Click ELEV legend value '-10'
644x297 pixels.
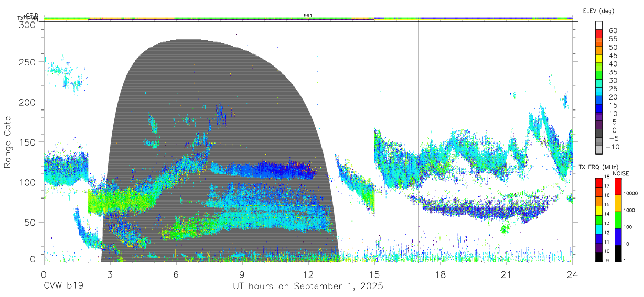pos(613,147)
